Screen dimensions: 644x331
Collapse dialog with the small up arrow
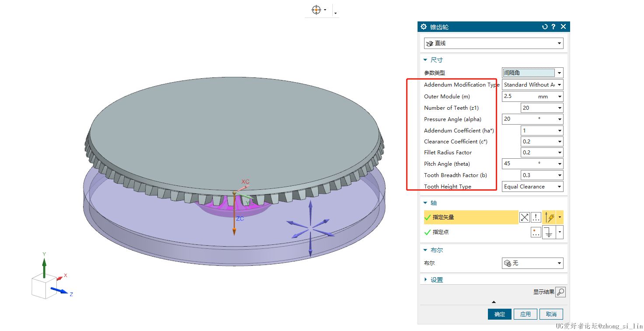point(494,302)
